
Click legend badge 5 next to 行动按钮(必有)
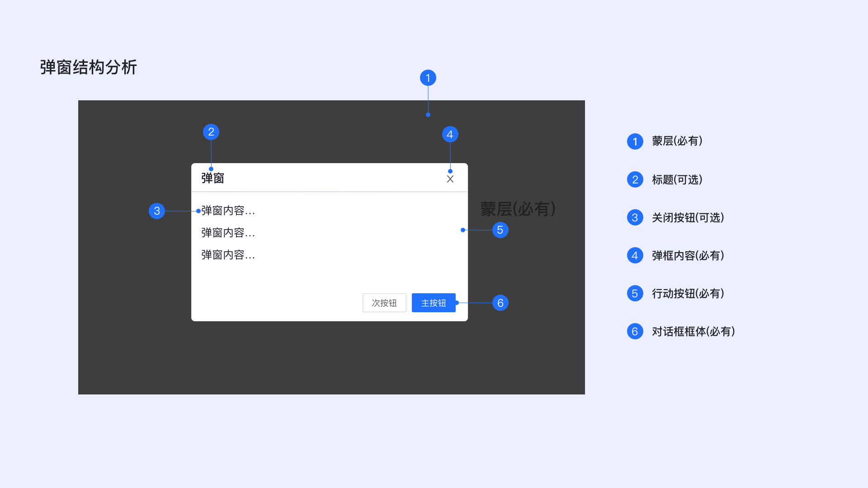[x=635, y=293]
